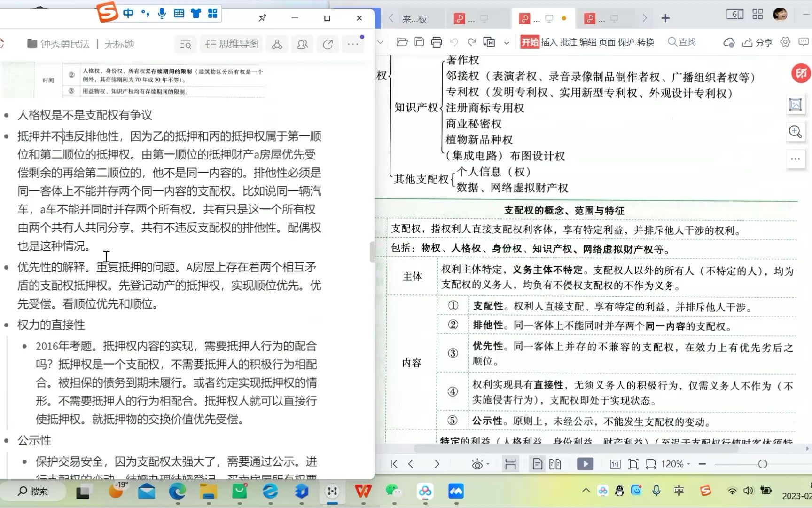This screenshot has height=508, width=812.
Task: Click the share arrow icon in notes toolbar
Action: [328, 44]
